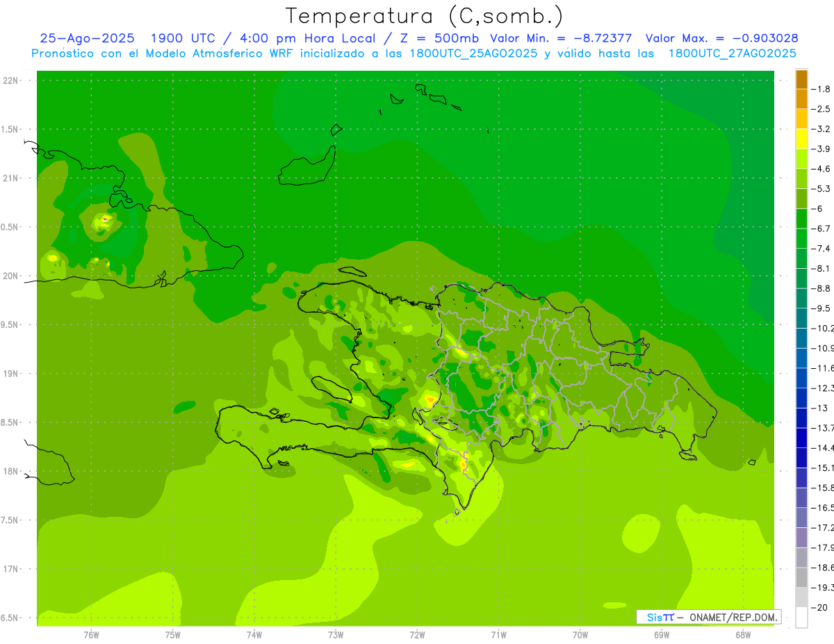Click the "74W" longitude axis label

(x=254, y=635)
